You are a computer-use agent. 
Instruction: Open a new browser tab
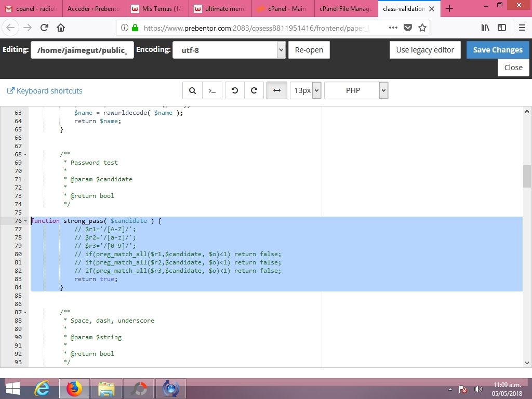pos(449,8)
